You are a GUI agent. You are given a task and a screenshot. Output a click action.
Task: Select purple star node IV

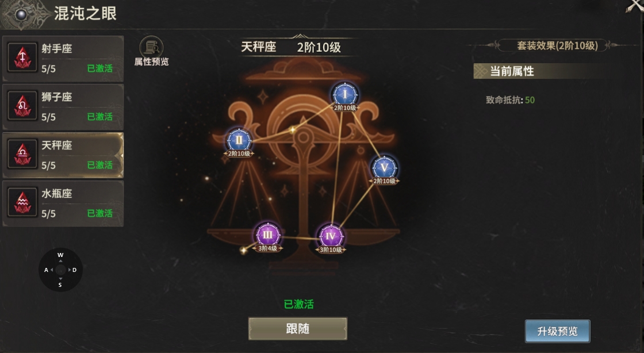[331, 236]
